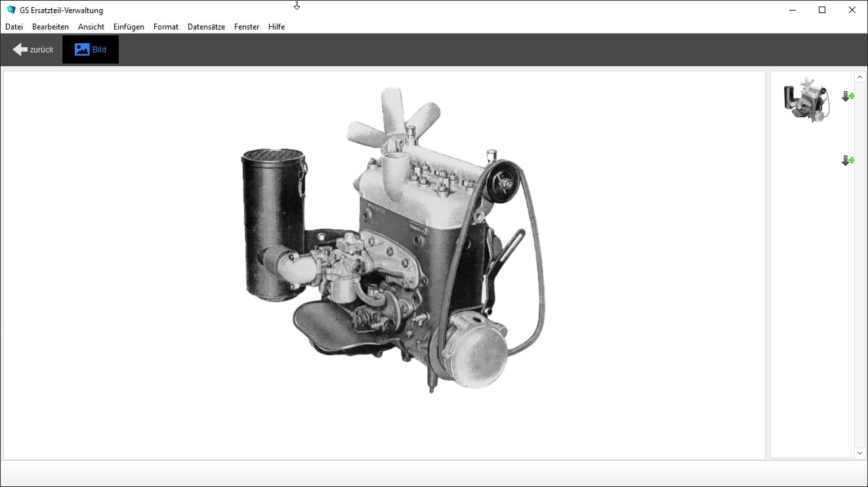This screenshot has height=487, width=868.
Task: Open the Datei menu
Action: (14, 27)
